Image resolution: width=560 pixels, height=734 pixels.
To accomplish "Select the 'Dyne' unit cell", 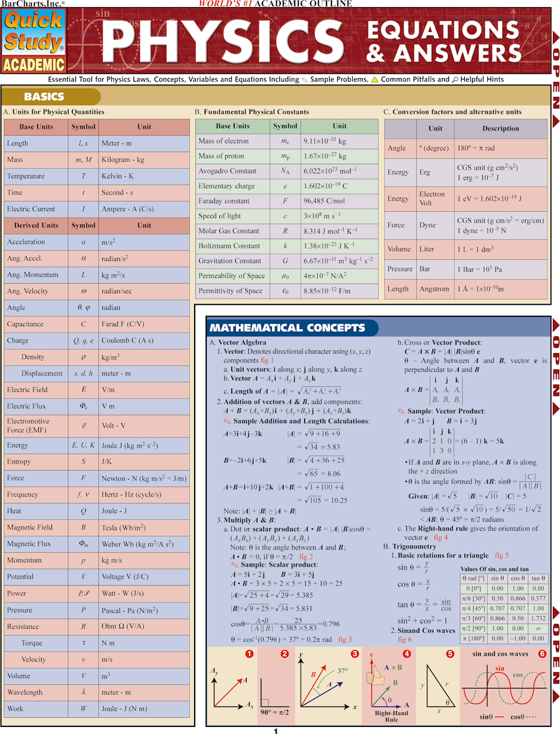I will pos(435,225).
